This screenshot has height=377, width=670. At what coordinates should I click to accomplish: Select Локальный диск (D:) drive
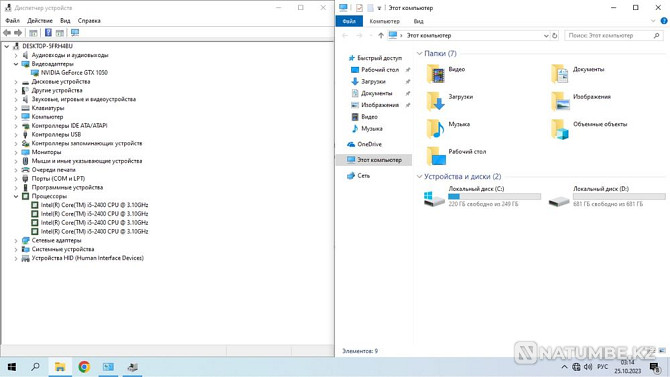pos(607,197)
